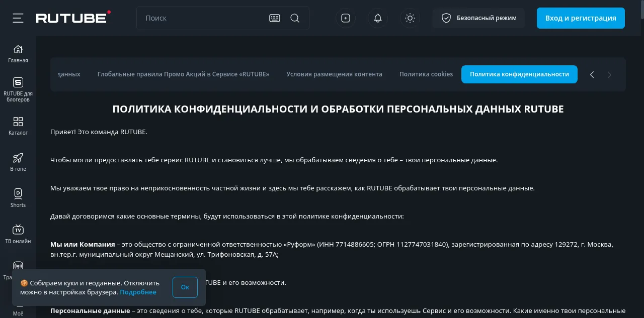This screenshot has height=318, width=644.
Task: Select Политика конфиденциальности tab
Action: coord(519,74)
